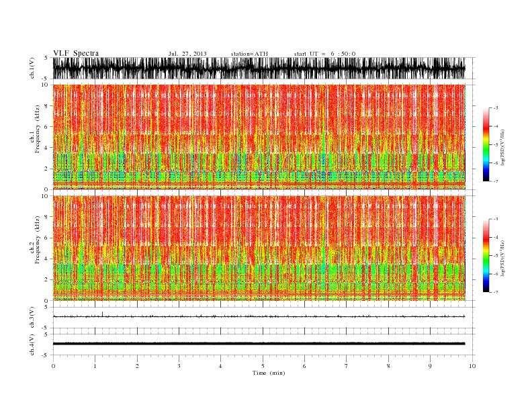Click time axis tick label "6"
The width and height of the screenshot is (532, 411).
click(x=304, y=366)
